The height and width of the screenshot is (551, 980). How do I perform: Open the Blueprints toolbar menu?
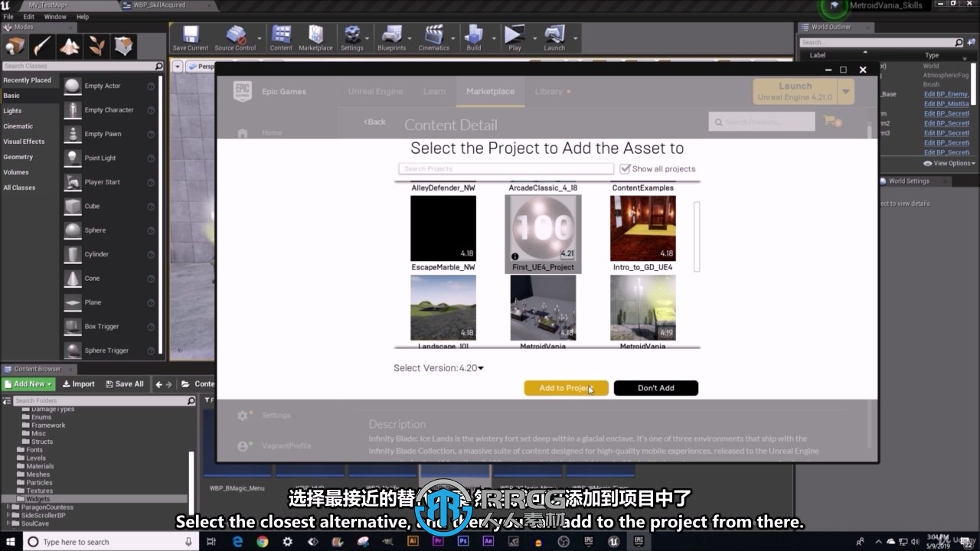pos(391,38)
